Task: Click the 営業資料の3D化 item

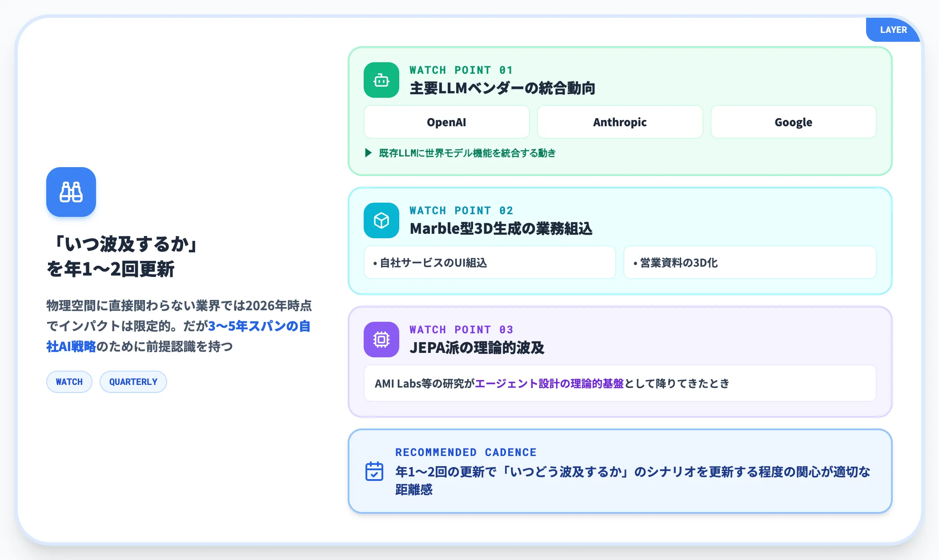Action: coord(750,262)
